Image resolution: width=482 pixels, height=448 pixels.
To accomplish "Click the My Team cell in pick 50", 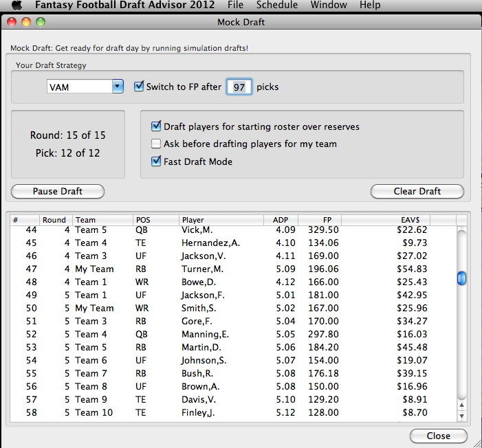I will [94, 309].
